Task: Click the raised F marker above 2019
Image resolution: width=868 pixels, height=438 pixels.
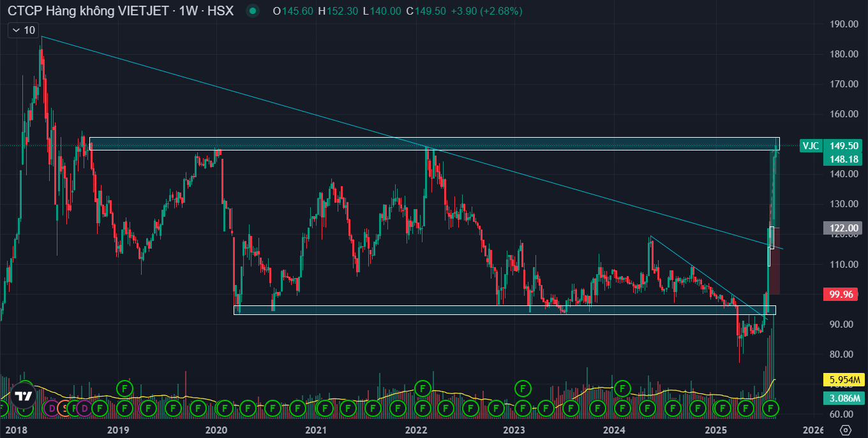Action: coord(124,387)
